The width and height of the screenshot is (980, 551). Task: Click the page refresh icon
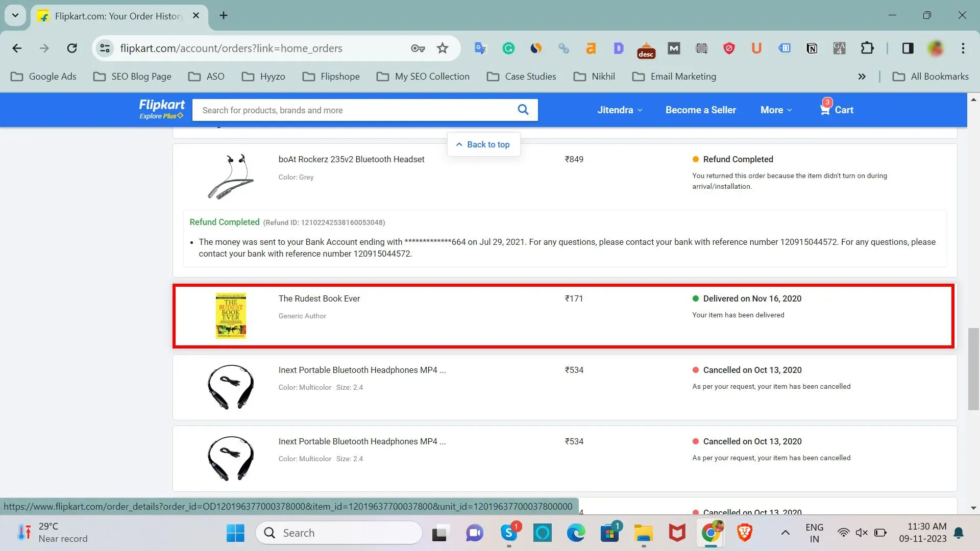(72, 48)
